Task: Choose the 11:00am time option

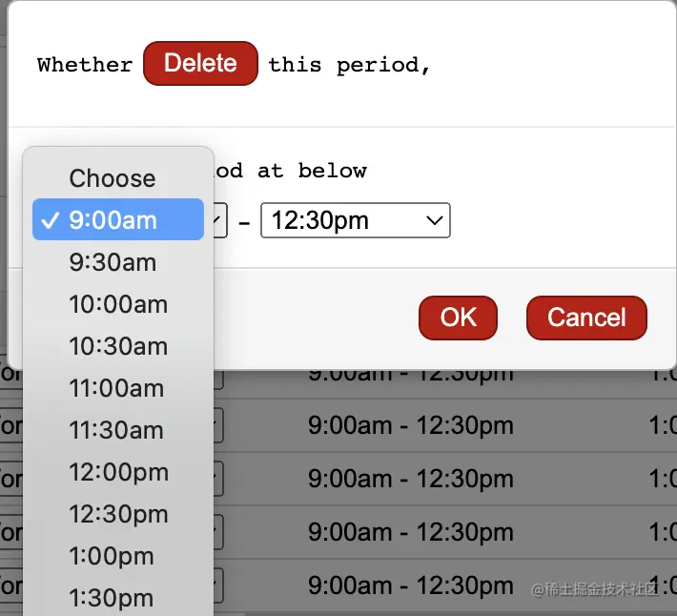Action: (x=116, y=388)
